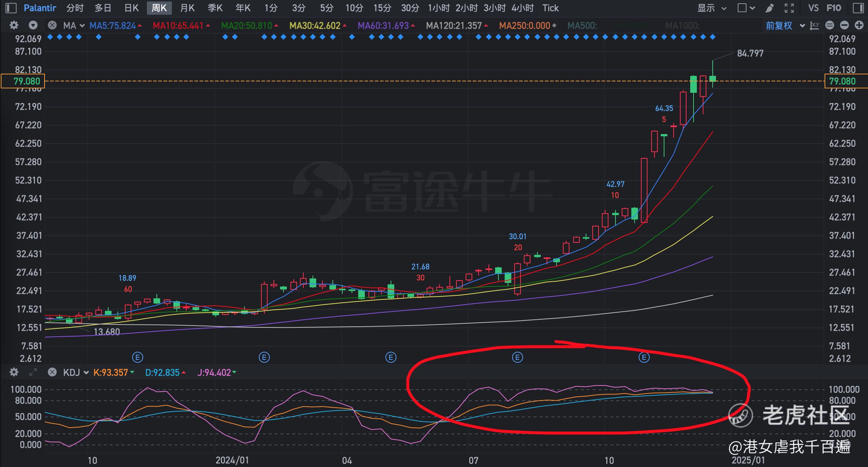This screenshot has height=467, width=868.
Task: Zoom in chart with plus icon
Action: [x=859, y=25]
